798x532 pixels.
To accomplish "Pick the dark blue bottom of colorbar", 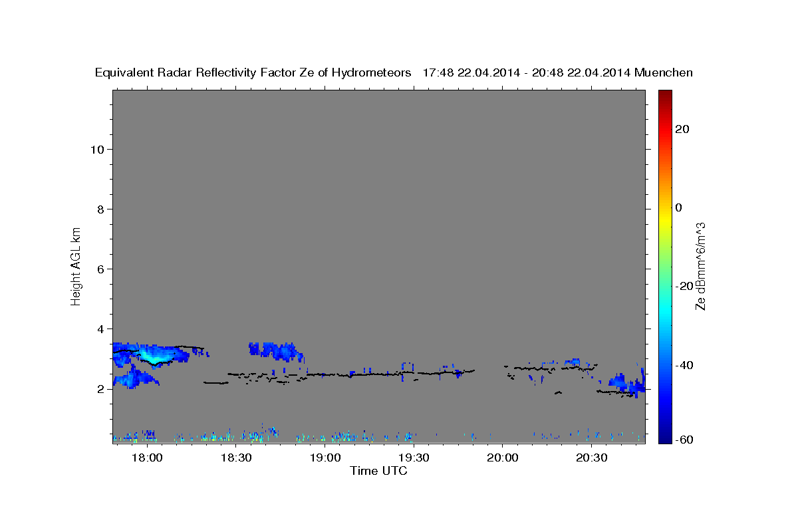I will 664,438.
